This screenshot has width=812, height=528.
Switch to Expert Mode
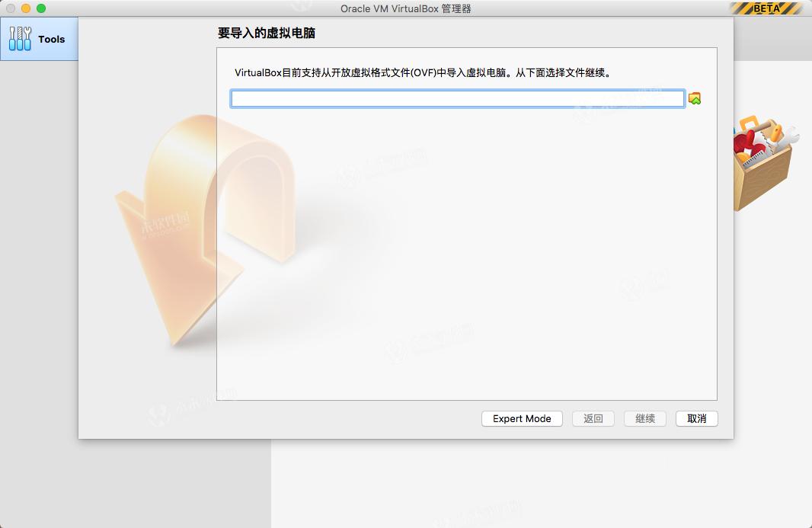tap(522, 418)
